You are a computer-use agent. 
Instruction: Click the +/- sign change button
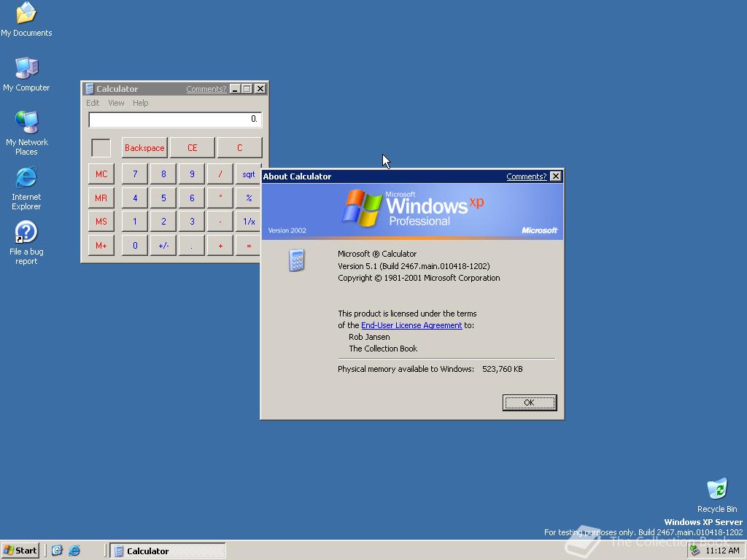[x=163, y=245]
